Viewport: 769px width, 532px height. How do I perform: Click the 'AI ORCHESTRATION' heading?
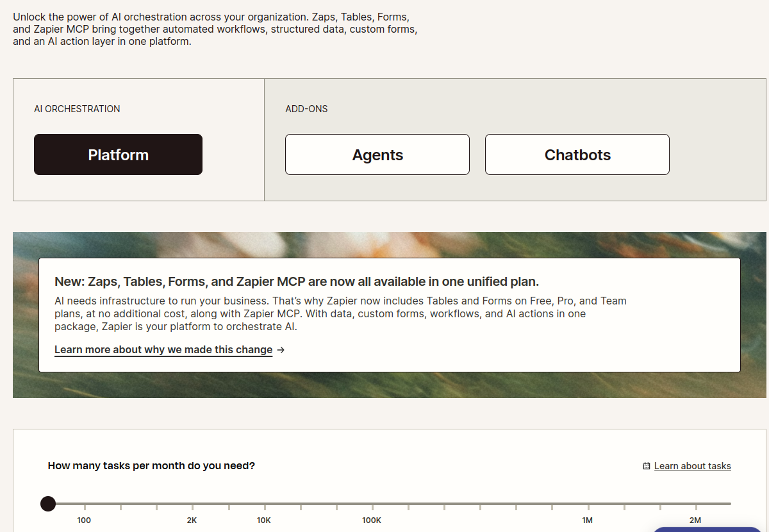coord(77,109)
